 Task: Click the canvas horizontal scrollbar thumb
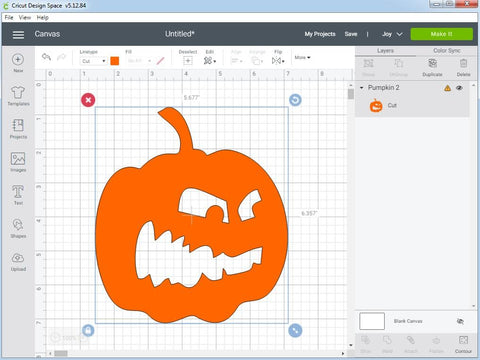[x=61, y=353]
